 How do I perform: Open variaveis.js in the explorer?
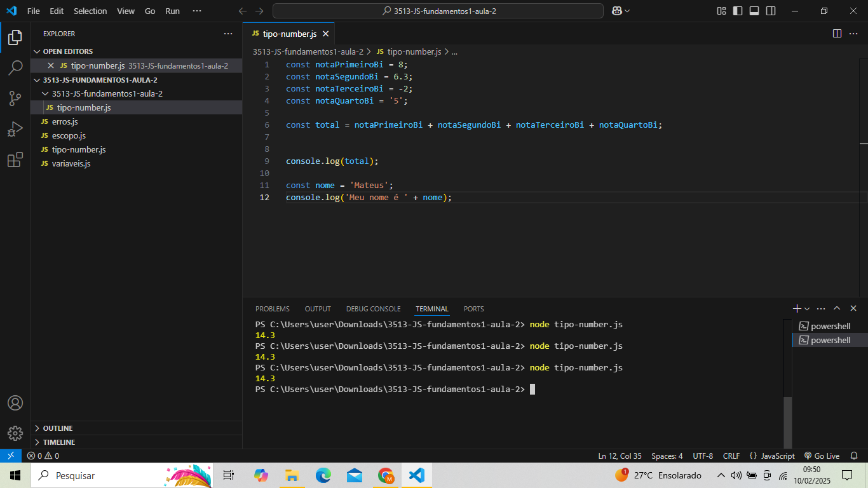coord(136,163)
